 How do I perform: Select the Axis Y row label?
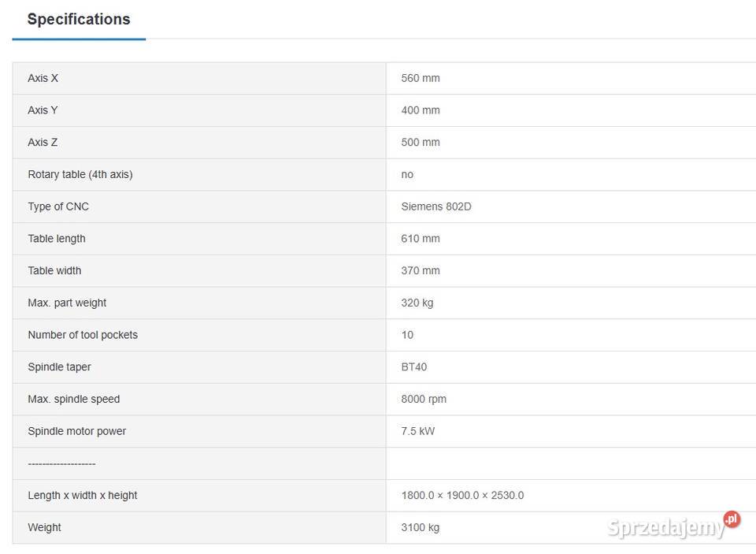43,110
